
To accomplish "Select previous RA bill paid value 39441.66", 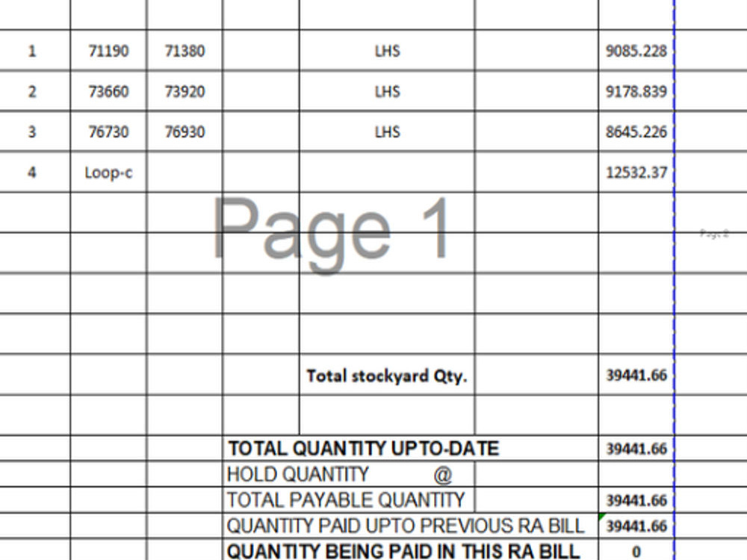I will click(x=636, y=526).
